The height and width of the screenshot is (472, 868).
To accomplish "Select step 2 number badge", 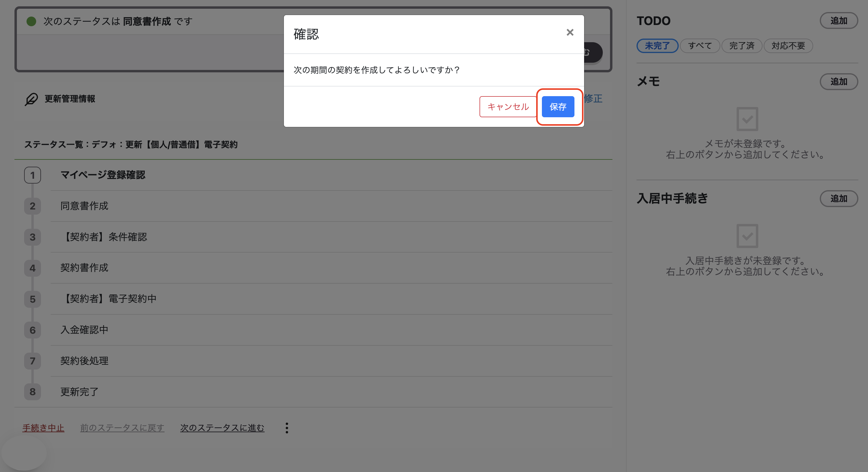I will pos(32,206).
